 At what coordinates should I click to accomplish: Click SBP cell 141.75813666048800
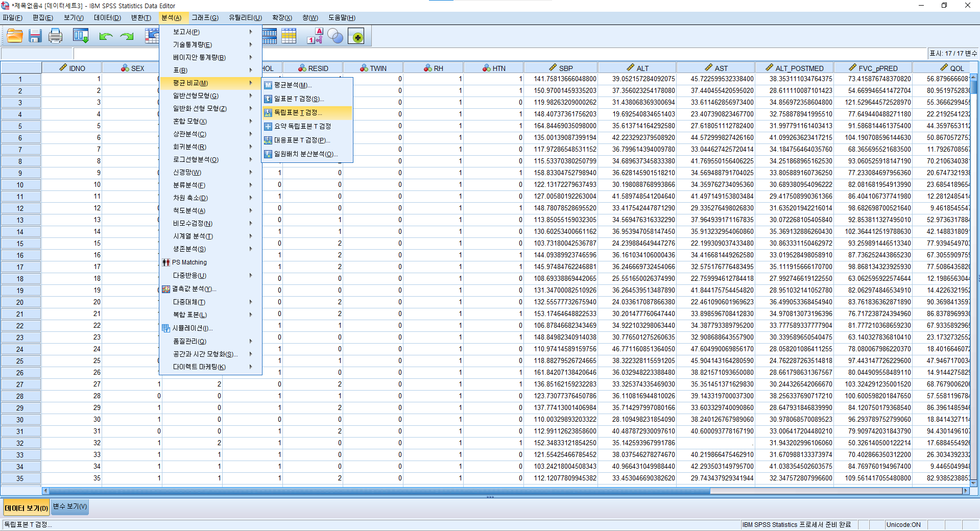click(561, 79)
